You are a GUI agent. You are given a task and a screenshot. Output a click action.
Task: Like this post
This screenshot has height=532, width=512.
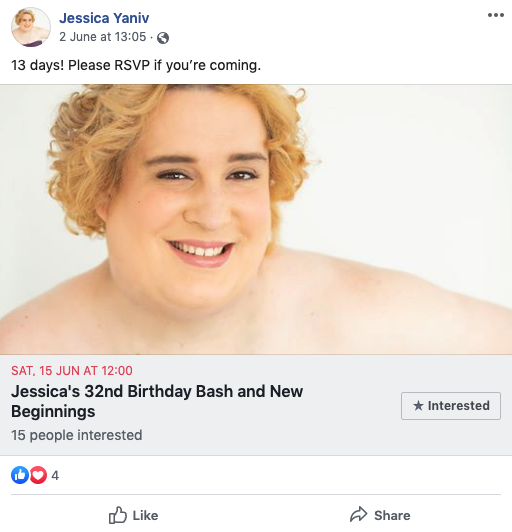[133, 515]
